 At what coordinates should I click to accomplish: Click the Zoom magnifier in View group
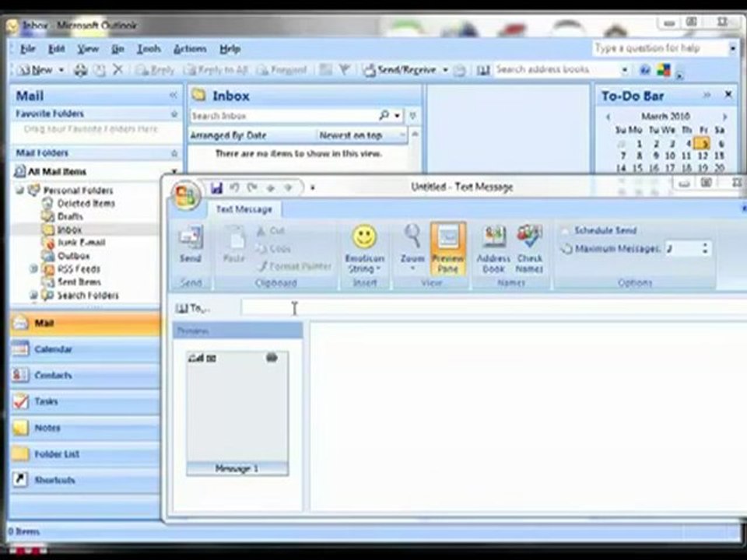pyautogui.click(x=412, y=247)
